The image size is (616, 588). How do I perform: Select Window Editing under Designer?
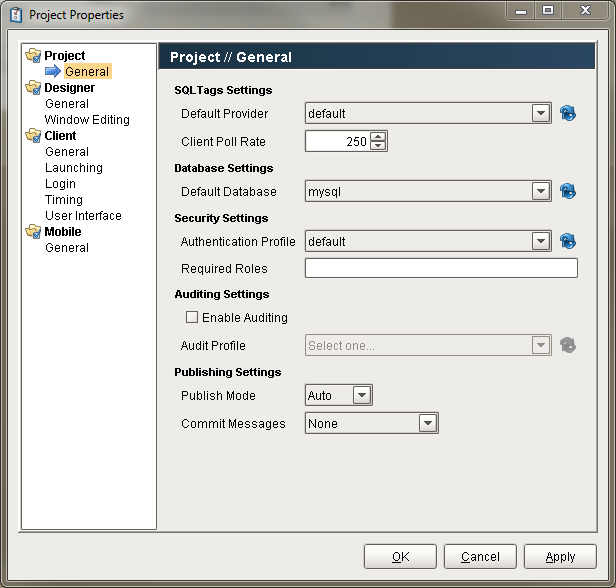click(87, 119)
